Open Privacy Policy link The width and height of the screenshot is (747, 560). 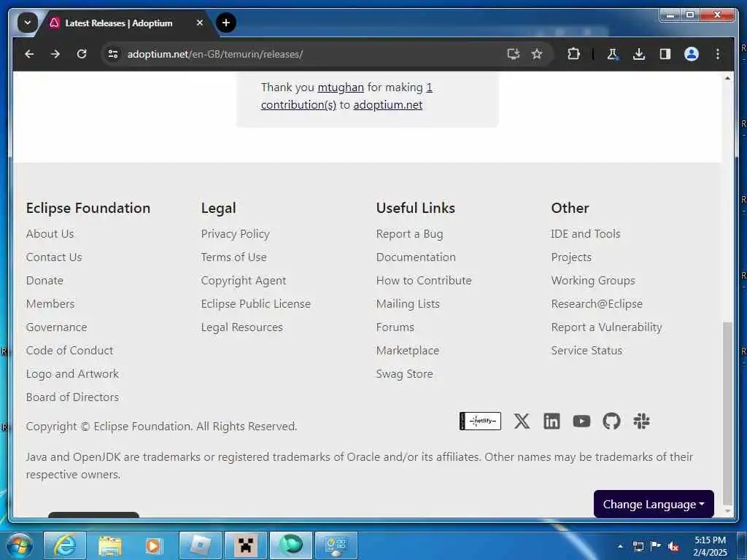(x=236, y=234)
